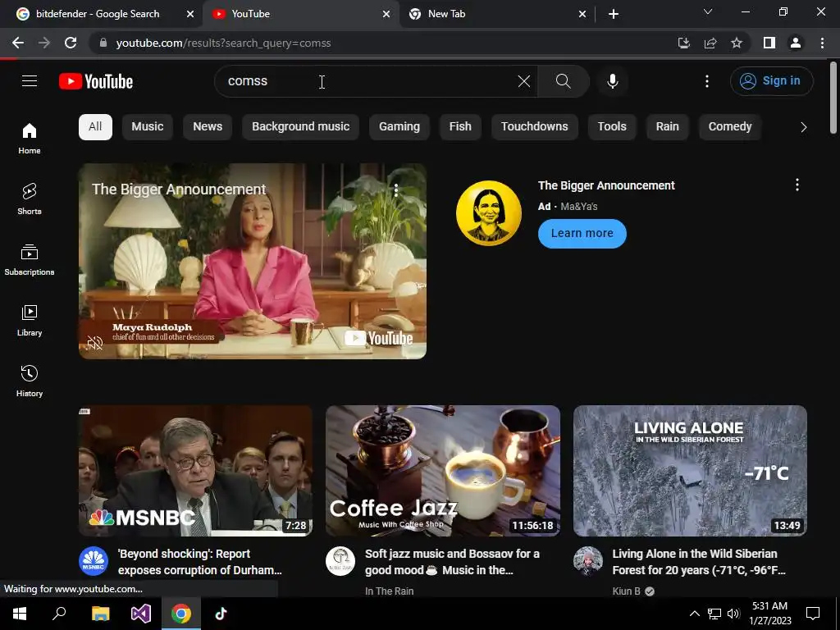Image resolution: width=840 pixels, height=630 pixels.
Task: Select the Background music chip
Action: pyautogui.click(x=300, y=127)
